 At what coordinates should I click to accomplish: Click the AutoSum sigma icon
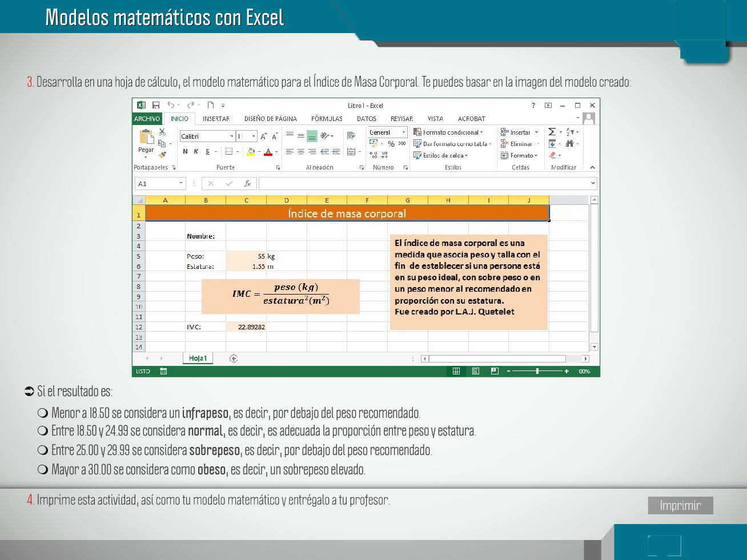[x=552, y=132]
